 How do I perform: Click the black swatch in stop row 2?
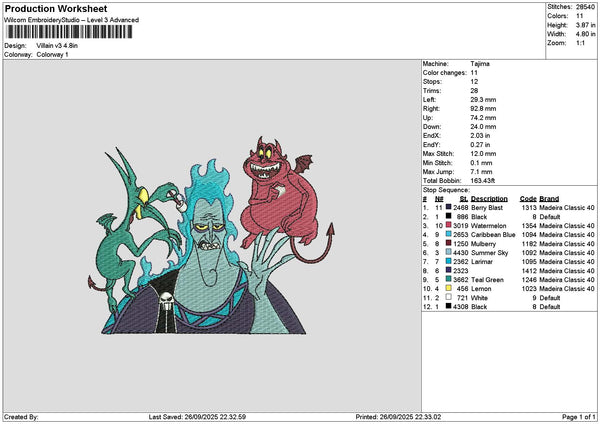[x=448, y=216]
